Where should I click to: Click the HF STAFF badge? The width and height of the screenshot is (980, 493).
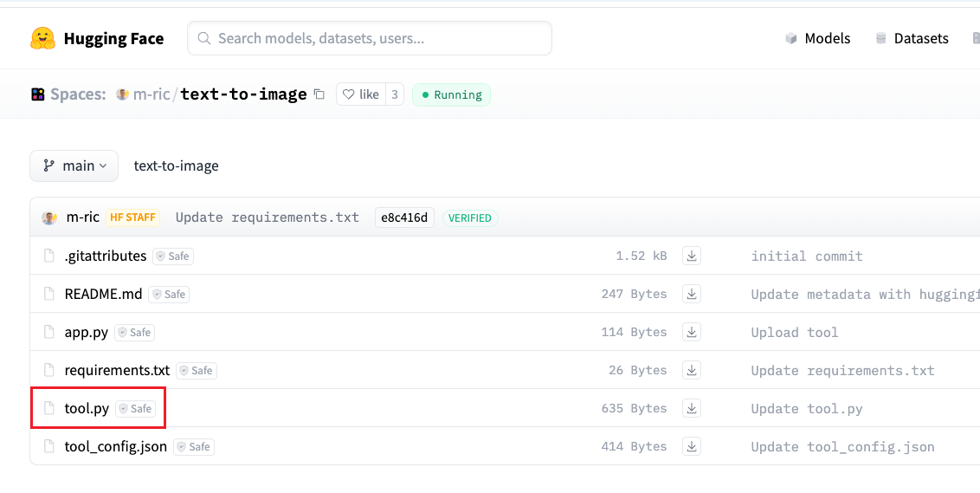[132, 217]
